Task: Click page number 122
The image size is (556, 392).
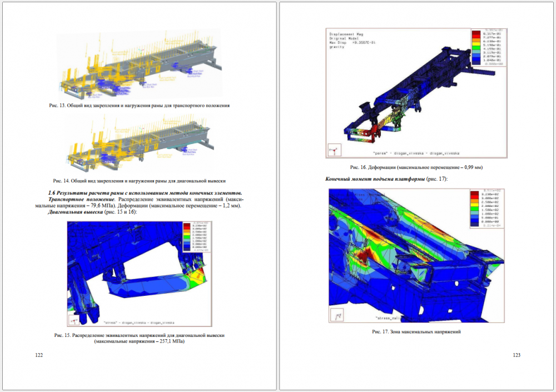Action: tap(39, 355)
